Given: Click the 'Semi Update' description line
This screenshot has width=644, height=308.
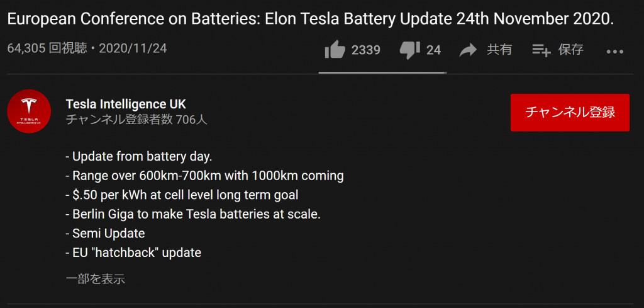Looking at the screenshot, I should (x=105, y=234).
